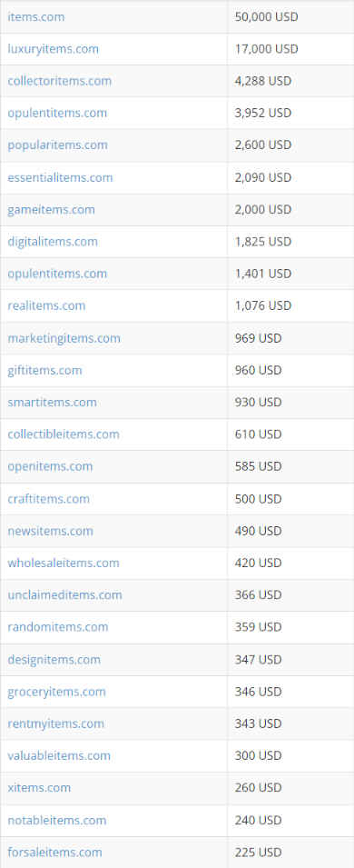354x868 pixels.
Task: Open groceryitems.com link
Action: coord(56,692)
